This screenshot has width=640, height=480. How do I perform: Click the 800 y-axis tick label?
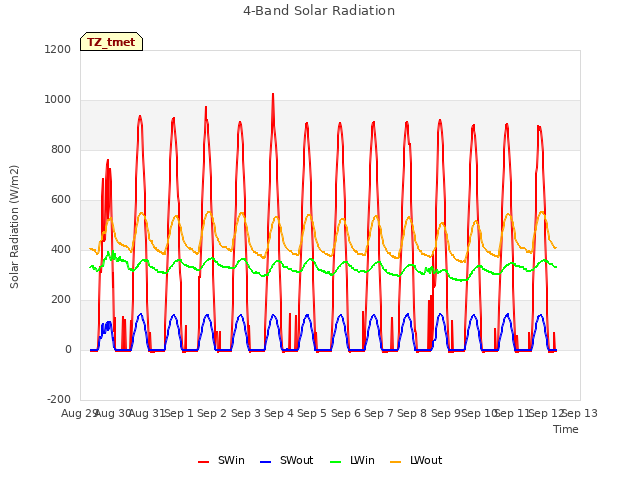pos(61,150)
